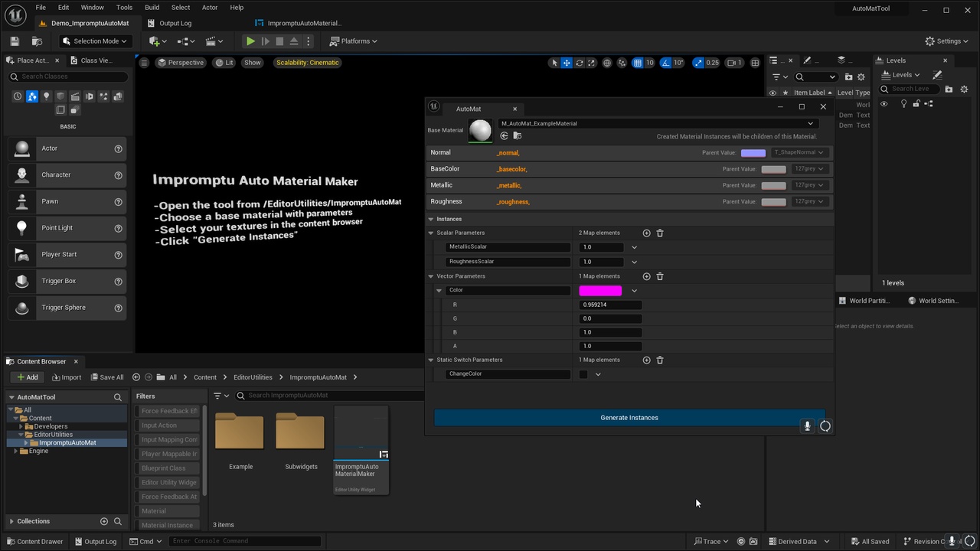Open the Tools menu
This screenshot has width=980, height=551.
pos(124,8)
